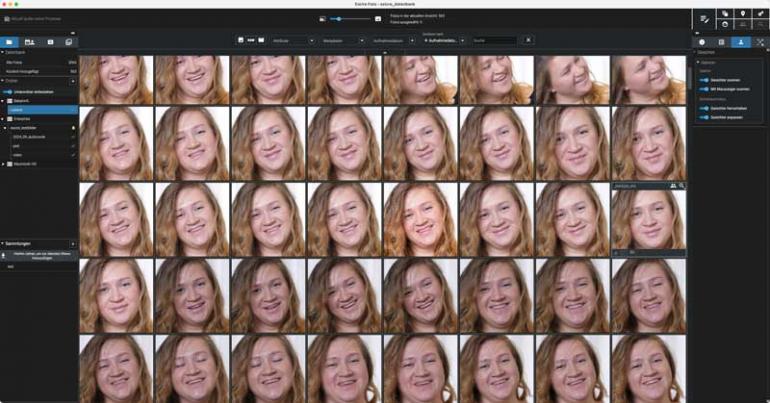
Task: Open the Attribute filter dropdown
Action: (293, 41)
